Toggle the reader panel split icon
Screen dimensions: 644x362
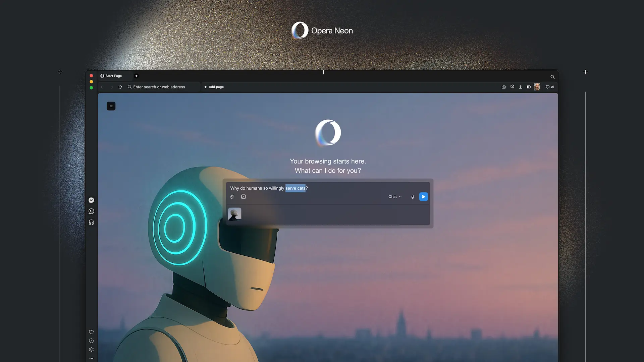pyautogui.click(x=529, y=87)
